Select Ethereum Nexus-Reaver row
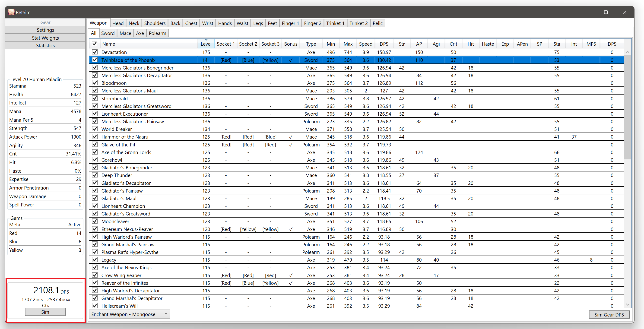 pyautogui.click(x=356, y=229)
